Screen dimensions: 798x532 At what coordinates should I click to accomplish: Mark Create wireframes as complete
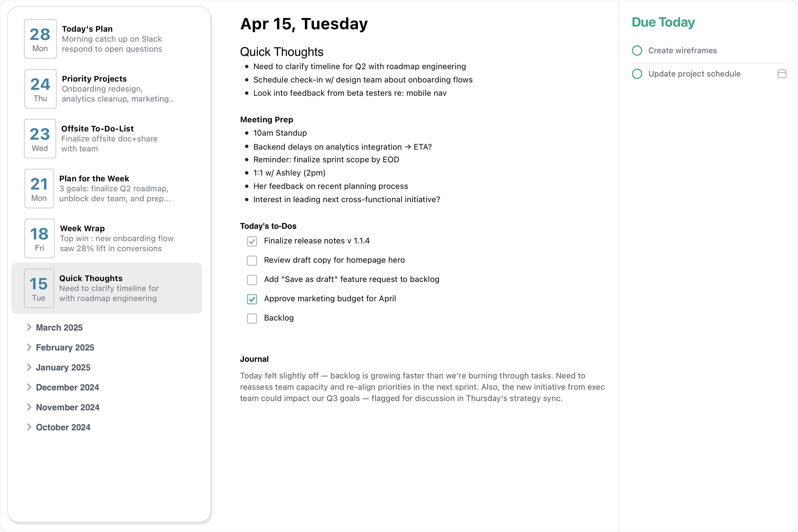tap(637, 50)
